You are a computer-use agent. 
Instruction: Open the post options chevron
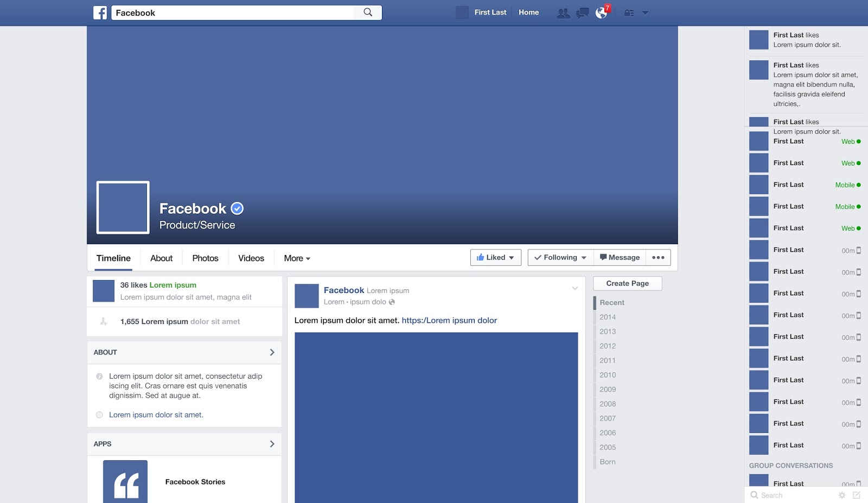(575, 288)
